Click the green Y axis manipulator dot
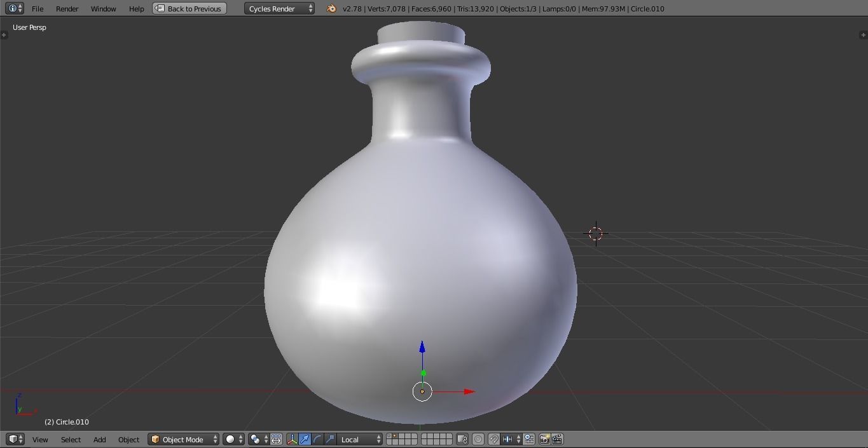The width and height of the screenshot is (868, 448). (424, 373)
